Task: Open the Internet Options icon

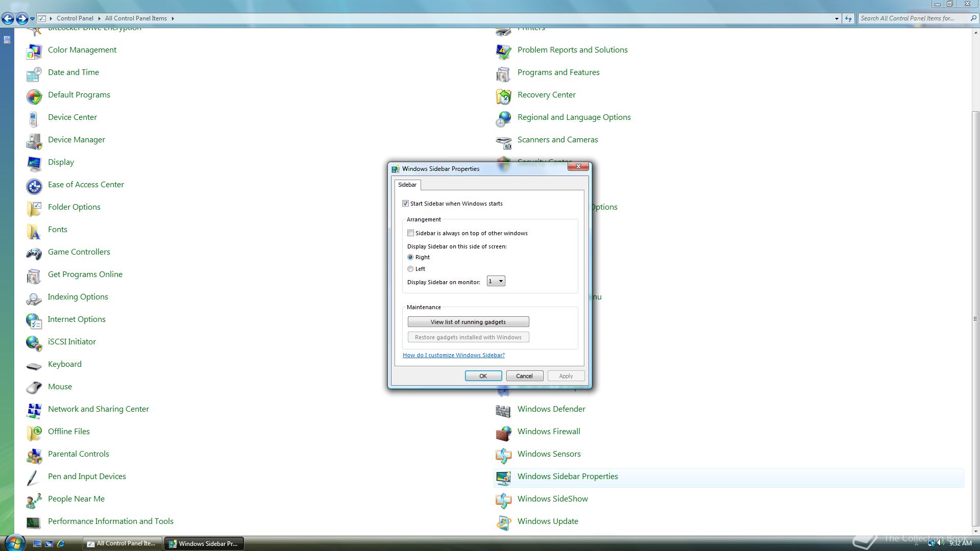Action: [x=34, y=320]
